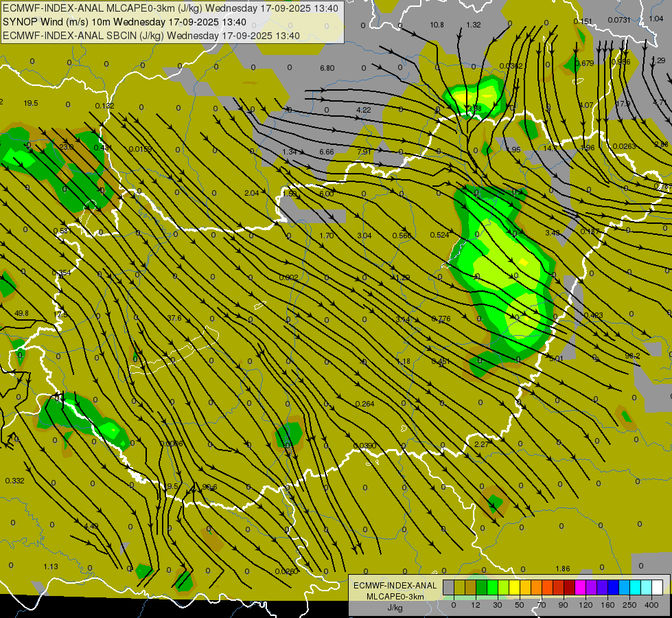This screenshot has height=618, width=672.
Task: Click the map value 0.0731
Action: pos(619,20)
